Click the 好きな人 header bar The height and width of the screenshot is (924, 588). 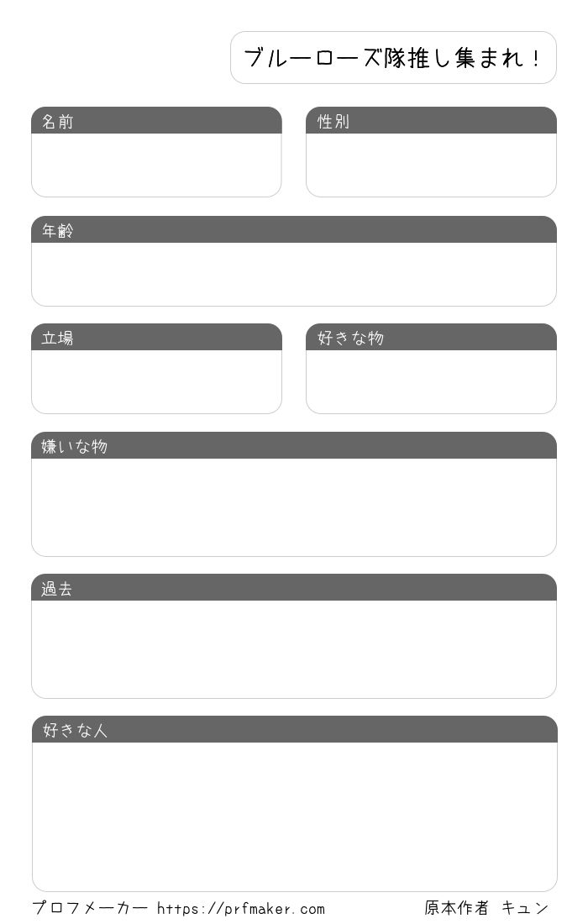point(295,729)
